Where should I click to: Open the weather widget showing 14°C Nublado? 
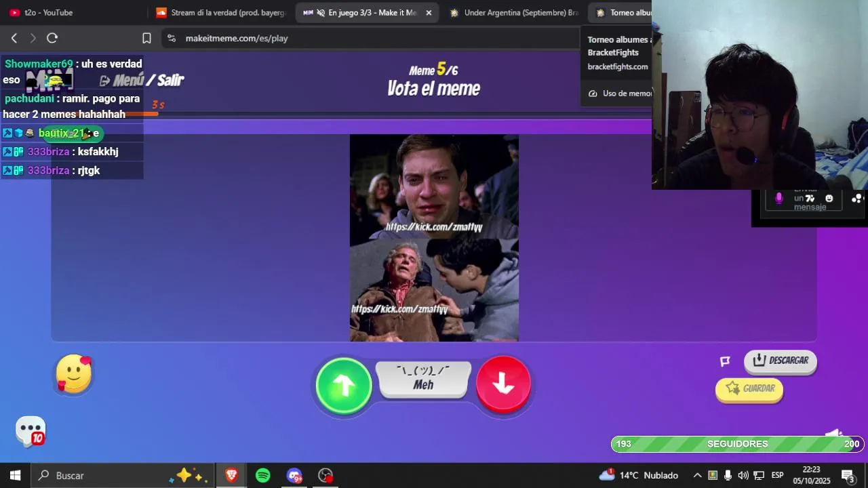[638, 475]
